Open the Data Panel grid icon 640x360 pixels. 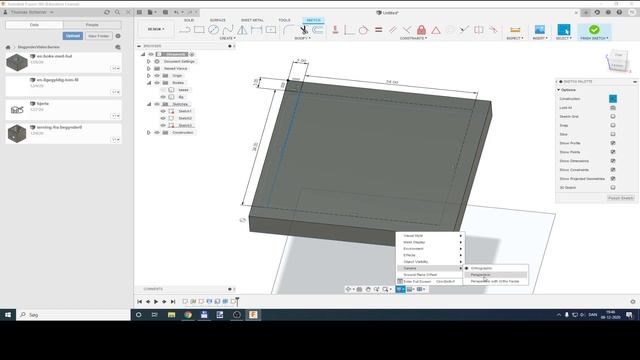click(139, 12)
